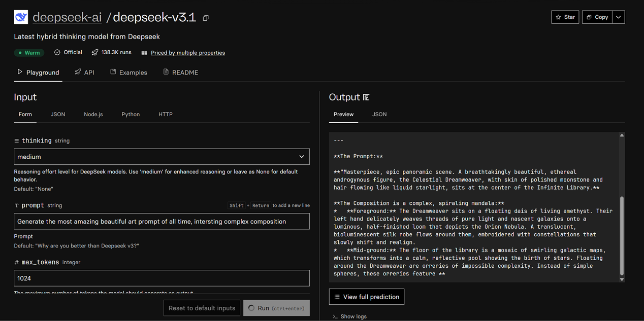Click the '**The Prompt:**' output line

[x=359, y=156]
